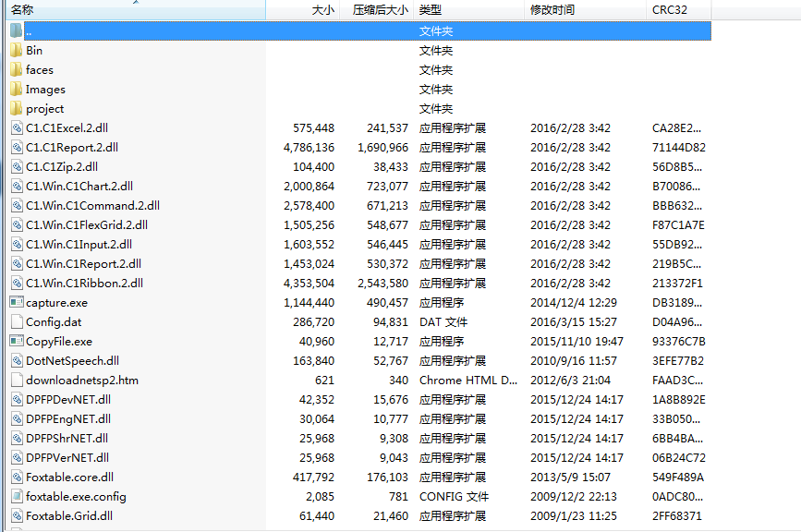Sort by the 类型 column header
The width and height of the screenshot is (801, 532).
click(x=469, y=10)
